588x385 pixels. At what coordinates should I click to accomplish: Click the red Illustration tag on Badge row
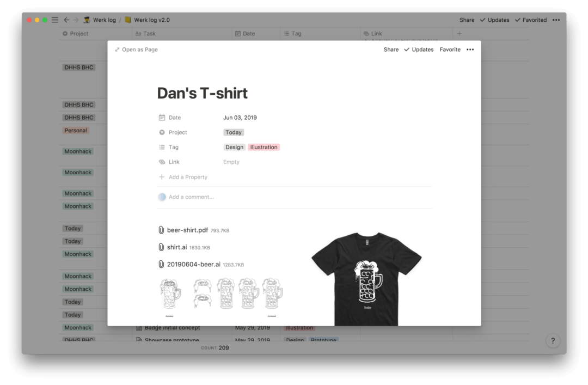click(x=299, y=328)
